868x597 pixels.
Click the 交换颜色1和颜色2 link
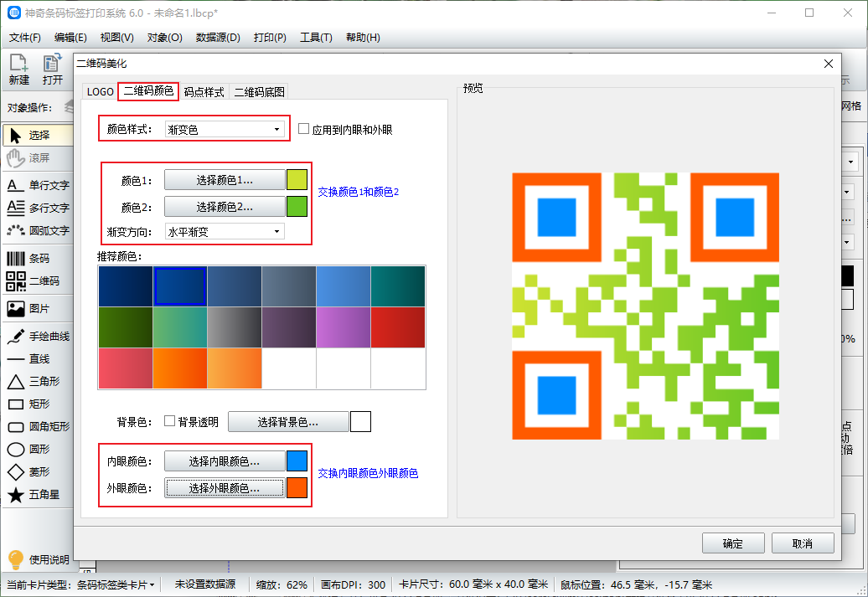(x=358, y=192)
